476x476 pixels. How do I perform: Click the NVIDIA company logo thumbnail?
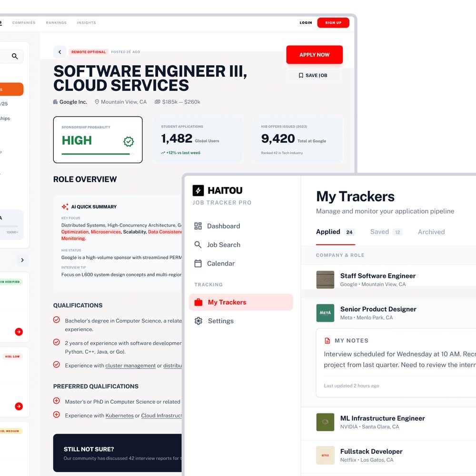325,422
